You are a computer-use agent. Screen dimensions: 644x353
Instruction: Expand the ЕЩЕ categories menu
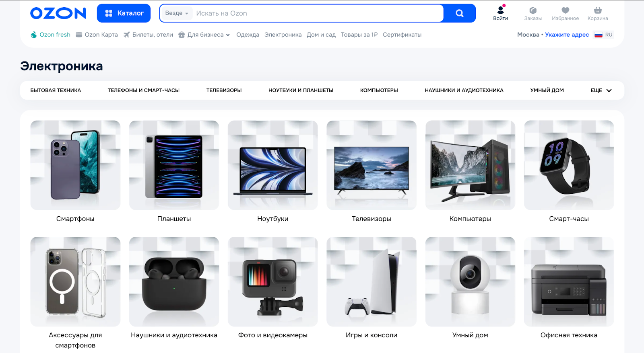coord(601,90)
